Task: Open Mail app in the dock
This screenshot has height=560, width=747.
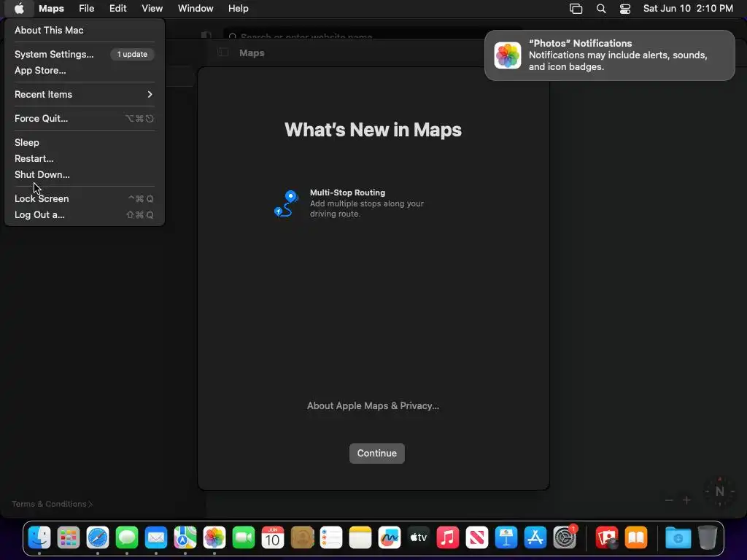Action: point(156,537)
